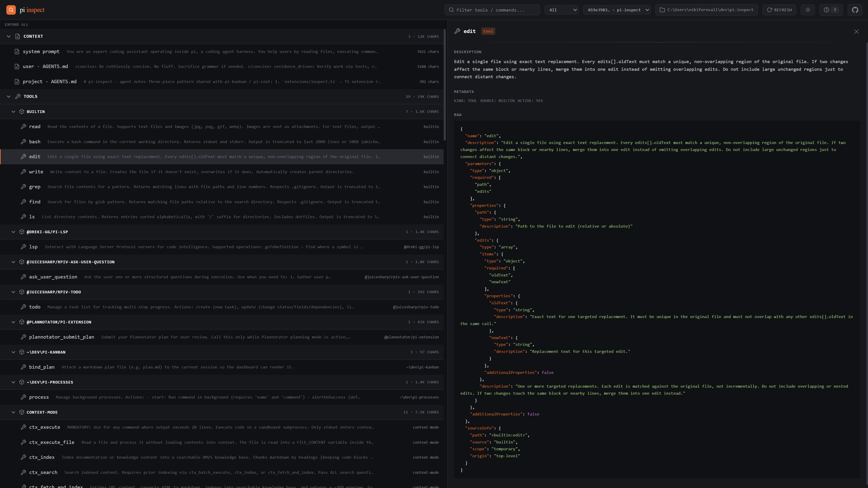This screenshot has height=488, width=868.
Task: Click the pi inspect logo icon
Action: 11,10
